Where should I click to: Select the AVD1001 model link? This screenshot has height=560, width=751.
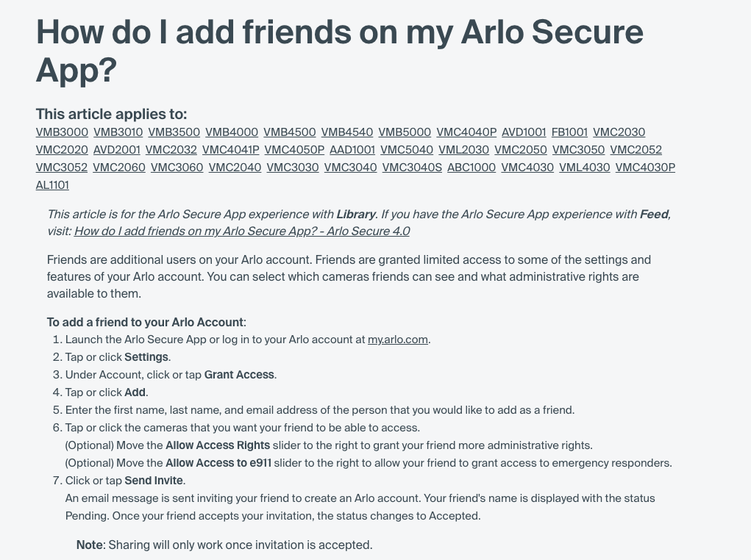pos(524,132)
